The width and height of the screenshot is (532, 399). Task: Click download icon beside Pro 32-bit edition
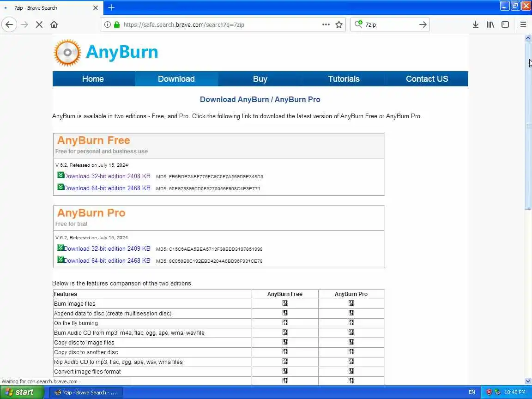(x=60, y=248)
